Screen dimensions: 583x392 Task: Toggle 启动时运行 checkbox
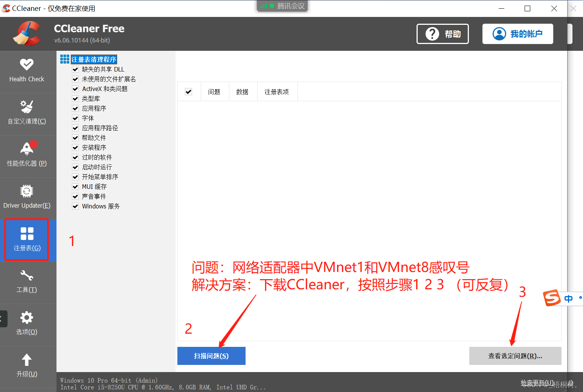pos(75,167)
